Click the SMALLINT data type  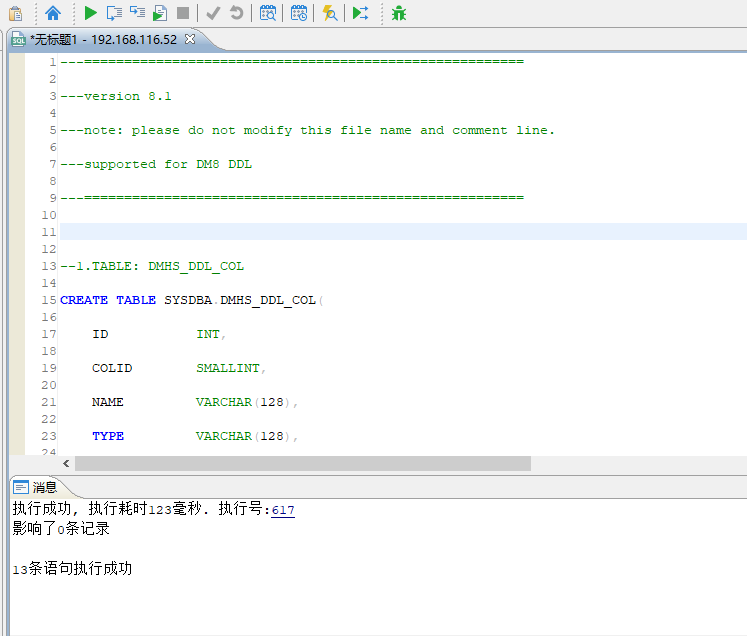click(x=228, y=368)
